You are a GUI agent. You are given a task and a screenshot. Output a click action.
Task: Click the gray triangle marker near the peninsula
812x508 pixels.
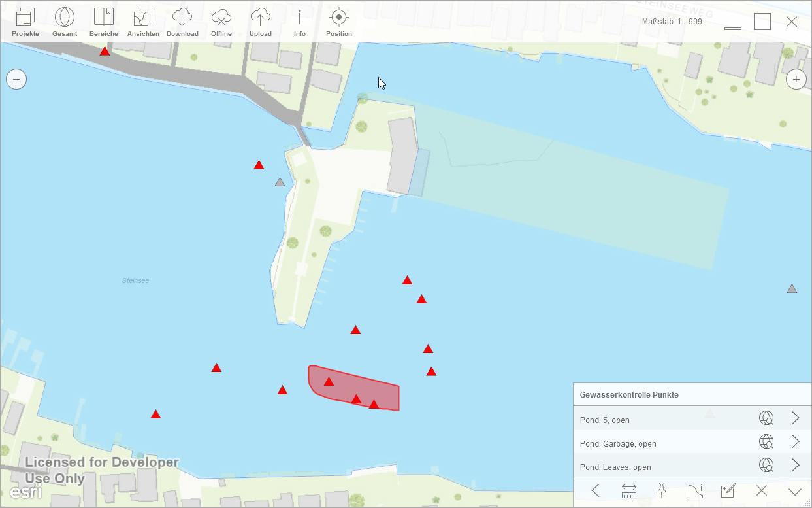click(280, 182)
